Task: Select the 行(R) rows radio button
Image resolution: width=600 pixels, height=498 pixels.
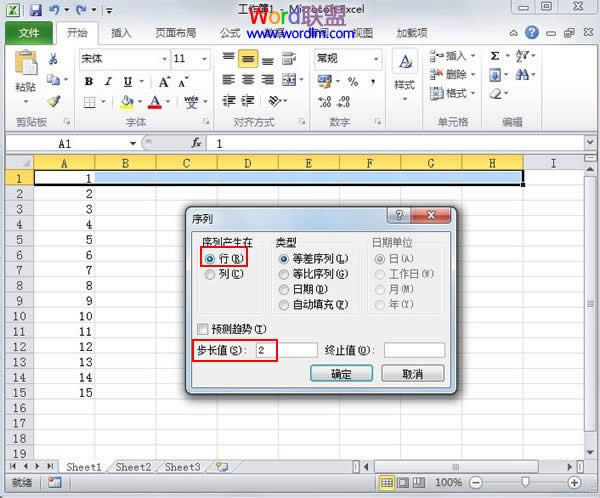Action: point(209,259)
